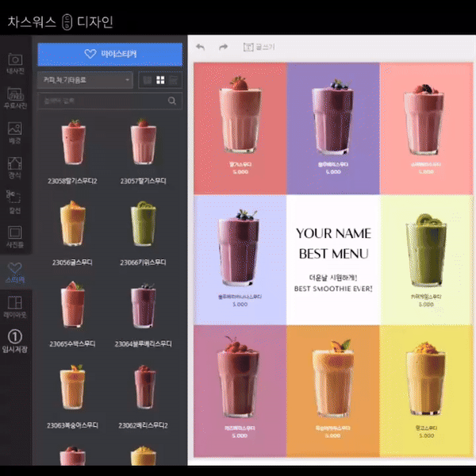Select 더운날 시원하게! text on canvas
The width and height of the screenshot is (476, 476).
point(333,278)
